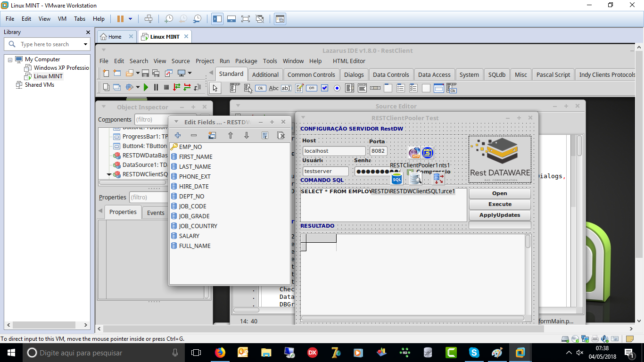Select Shared VMs in Library tree
This screenshot has height=362, width=644.
point(39,85)
